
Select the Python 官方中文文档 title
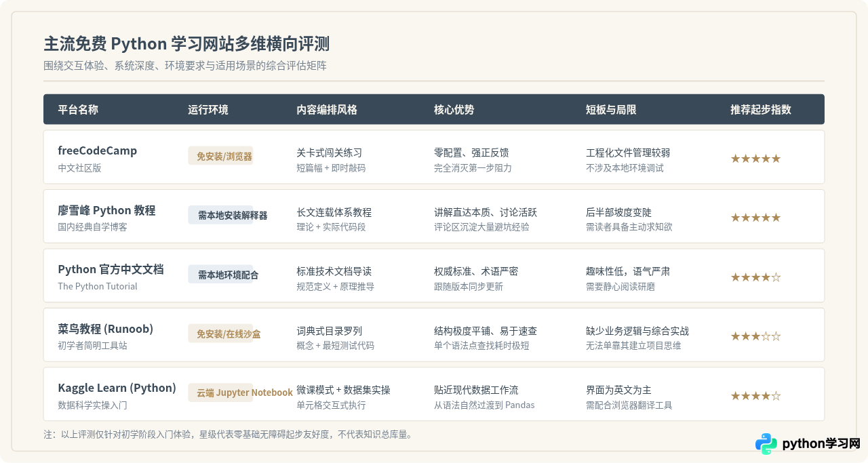click(x=111, y=269)
